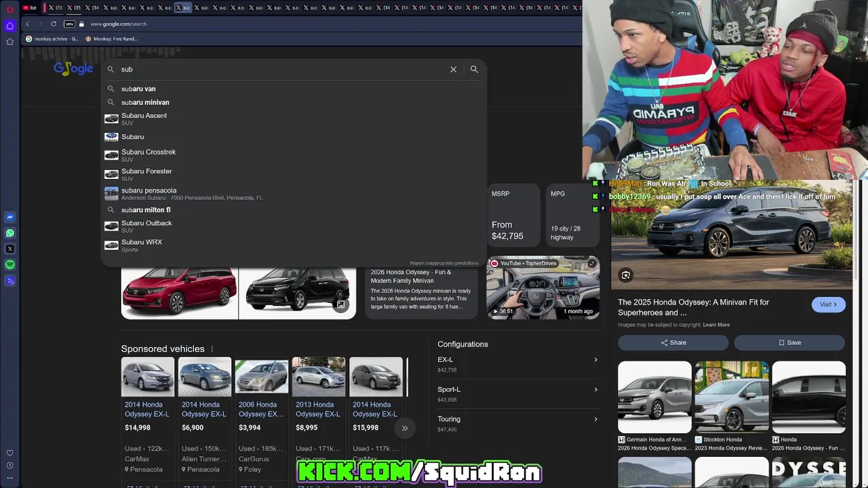Select the 'subaru milton fl' suggestion
Viewport: 868px width, 488px height.
point(294,210)
